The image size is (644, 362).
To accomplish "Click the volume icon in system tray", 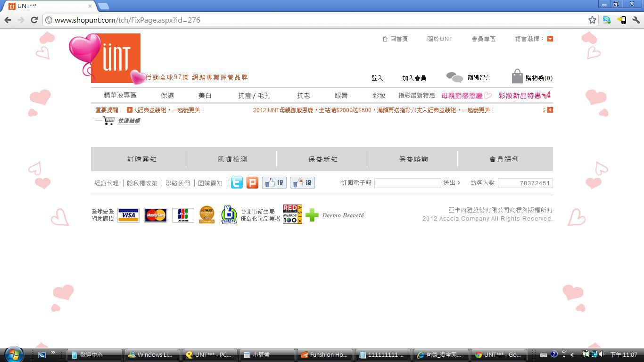I will coord(602,354).
